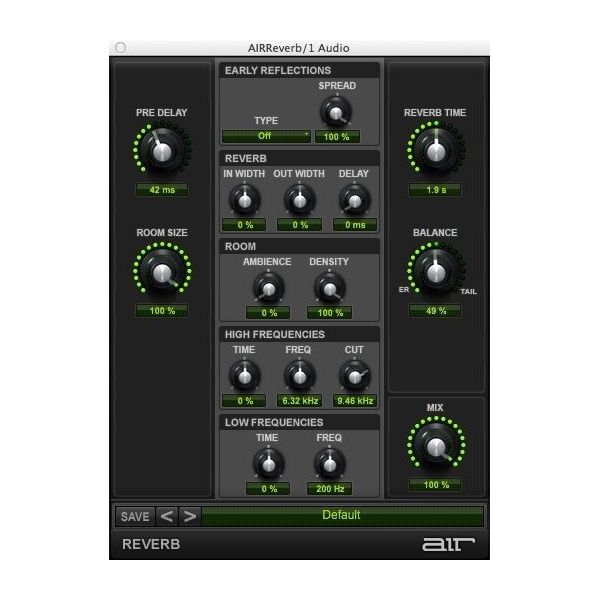Screen dimensions: 600x600
Task: Click the SAVE preset button
Action: (135, 516)
